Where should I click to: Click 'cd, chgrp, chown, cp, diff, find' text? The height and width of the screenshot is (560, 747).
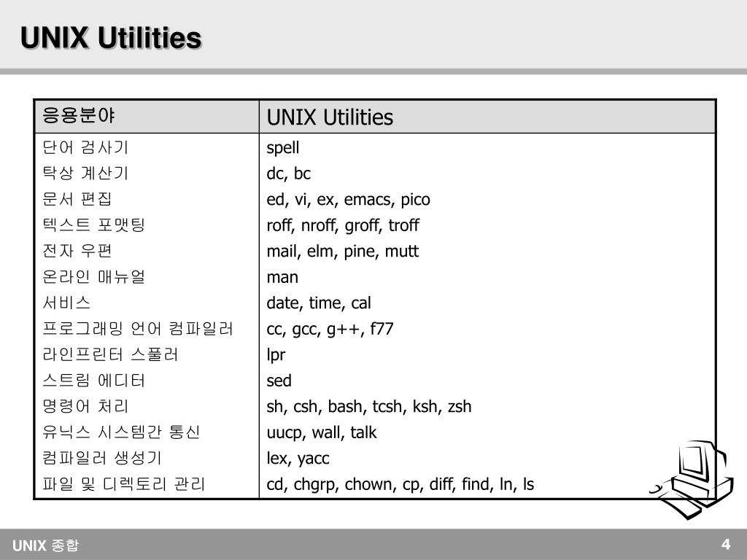tap(378, 484)
